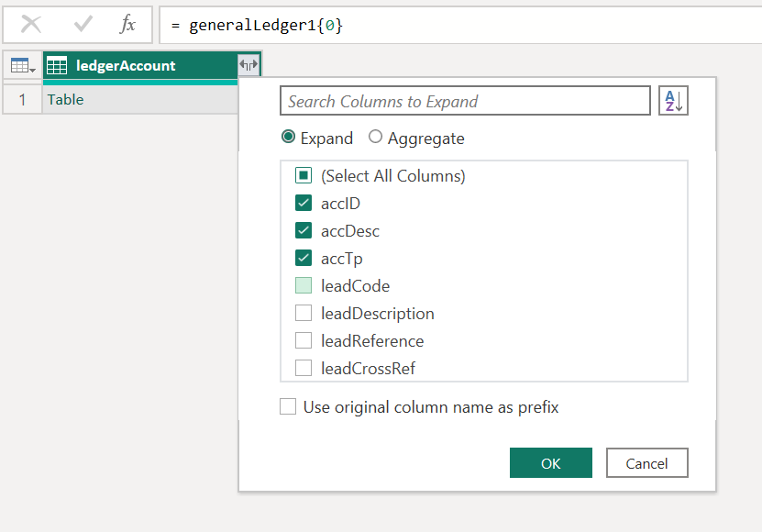
Task: Uncheck the accTp column checkbox
Action: coord(304,258)
